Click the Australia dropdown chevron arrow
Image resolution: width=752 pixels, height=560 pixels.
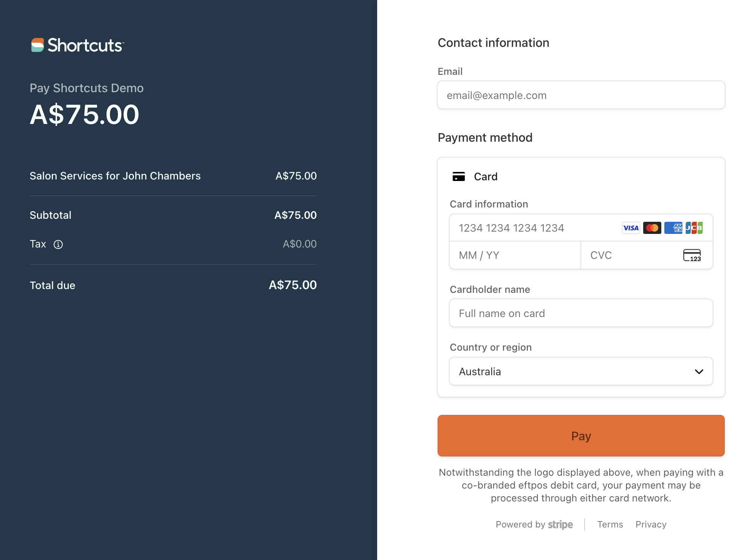click(699, 371)
